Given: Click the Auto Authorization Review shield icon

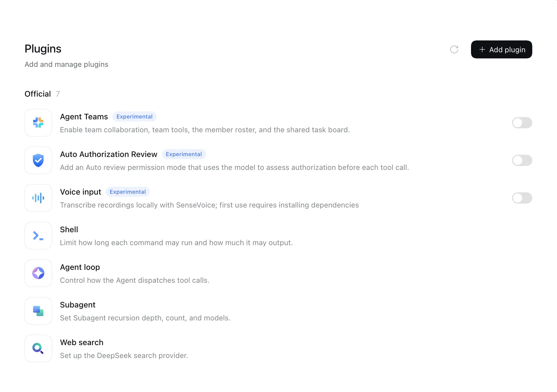Looking at the screenshot, I should [38, 160].
